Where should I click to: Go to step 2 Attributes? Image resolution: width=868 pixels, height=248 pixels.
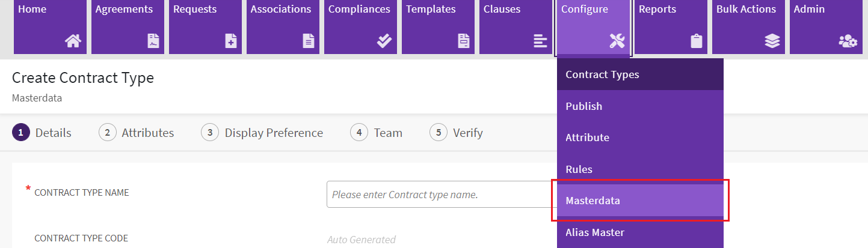(137, 133)
